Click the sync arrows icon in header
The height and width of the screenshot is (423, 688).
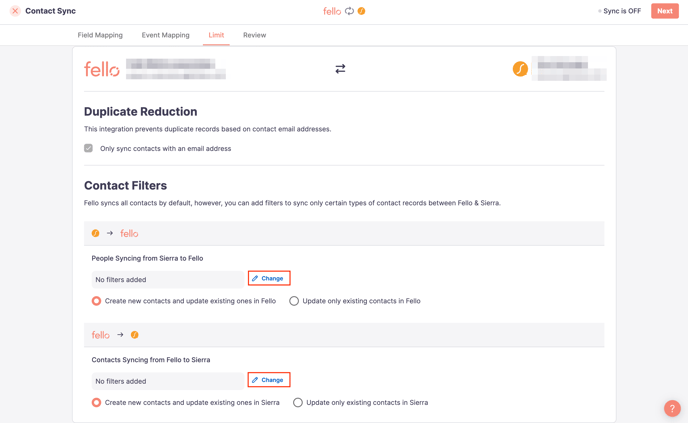point(349,11)
